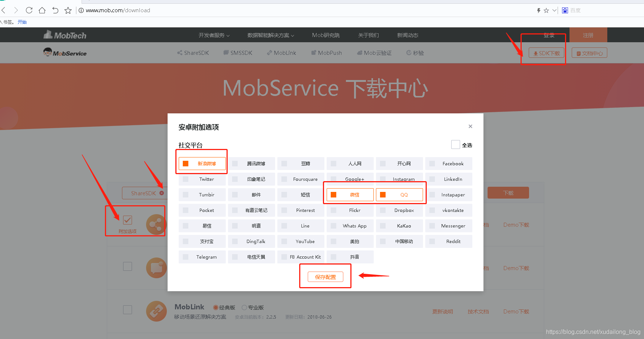Reload the page with refresh icon
644x339 pixels.
coord(29,10)
